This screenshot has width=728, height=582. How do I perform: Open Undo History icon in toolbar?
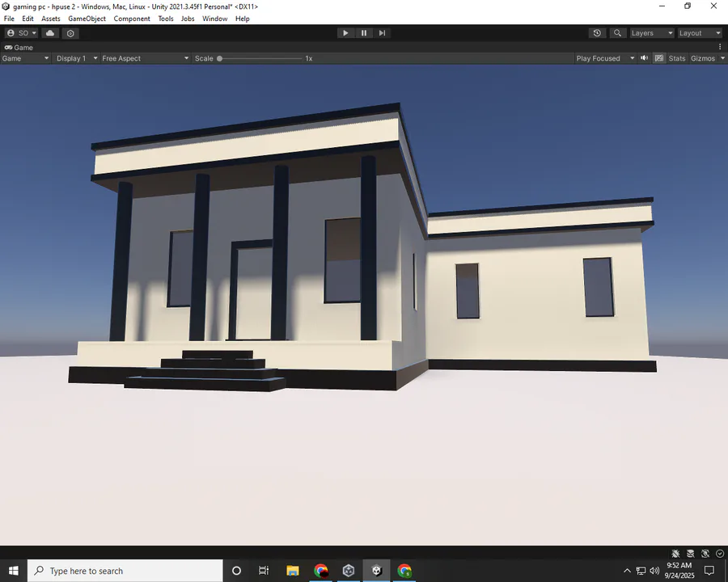(x=597, y=33)
